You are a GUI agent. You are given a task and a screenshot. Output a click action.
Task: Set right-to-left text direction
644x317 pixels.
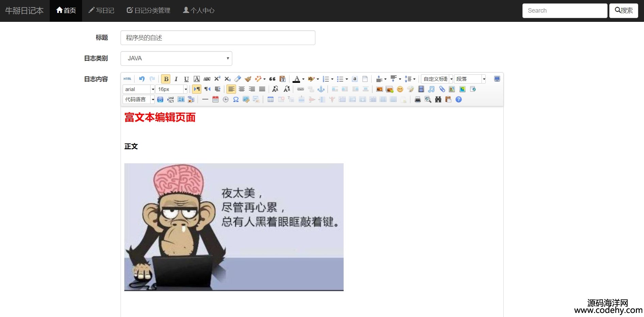pos(207,89)
